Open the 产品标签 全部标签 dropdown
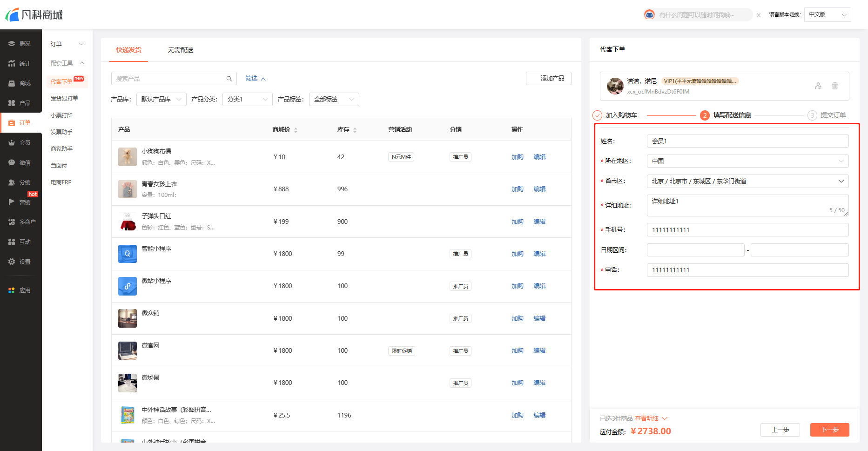 [x=334, y=99]
